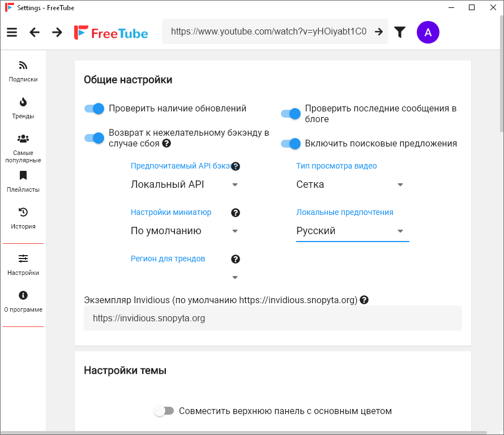Screen dimensions: 504x435
Task: Show help icon for Регион для трендов
Action: tap(236, 259)
